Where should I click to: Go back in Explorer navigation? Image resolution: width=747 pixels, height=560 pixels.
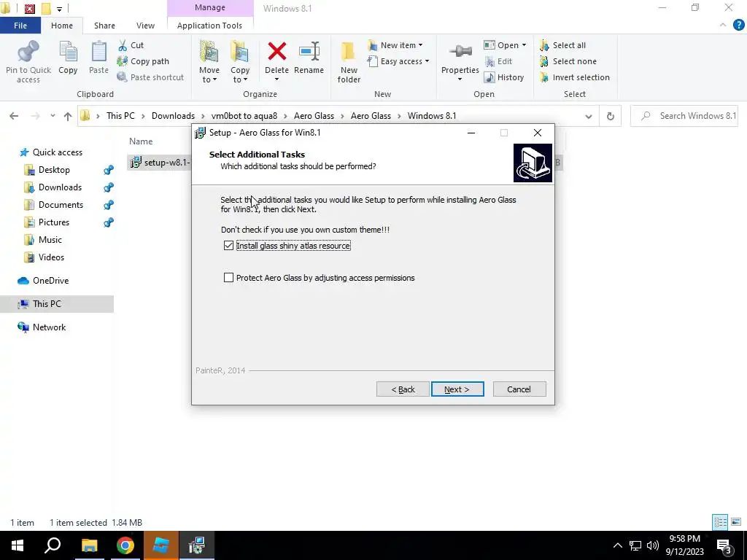pyautogui.click(x=14, y=116)
